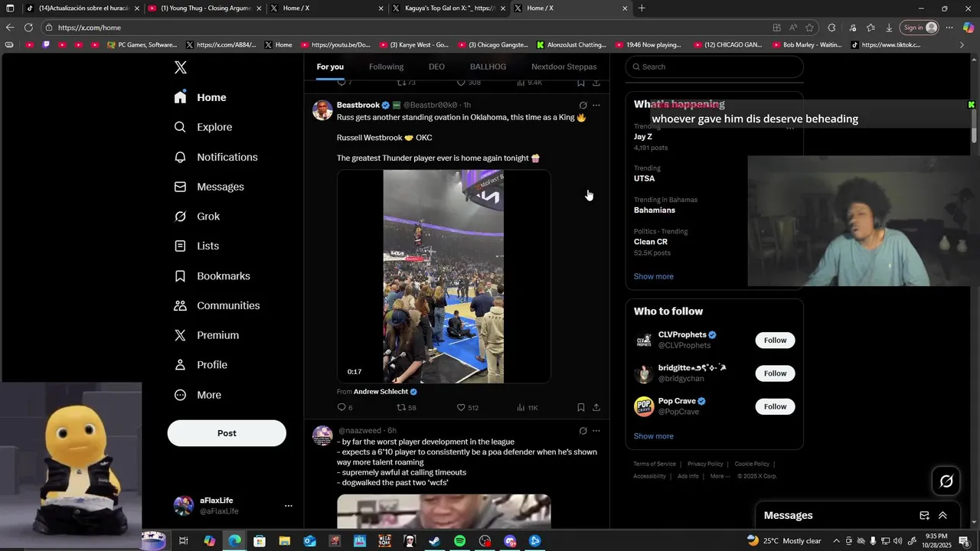The image size is (980, 551).
Task: Open more options on naazweed post
Action: (596, 431)
